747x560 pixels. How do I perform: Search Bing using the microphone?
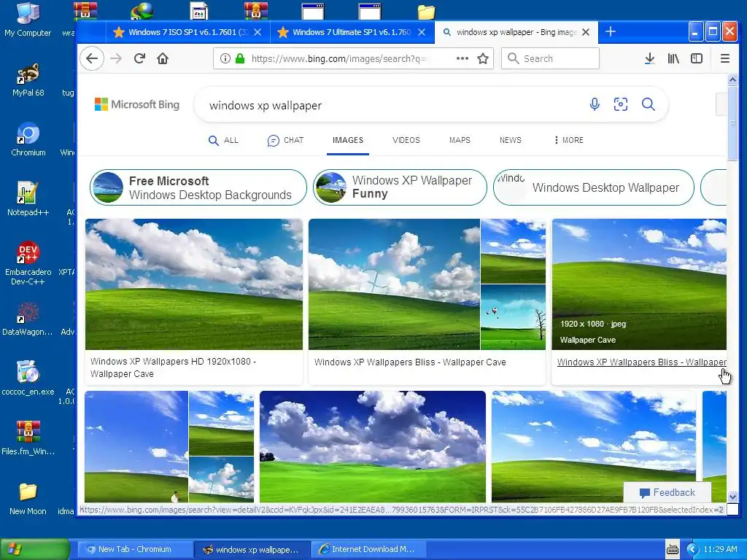[x=595, y=104]
